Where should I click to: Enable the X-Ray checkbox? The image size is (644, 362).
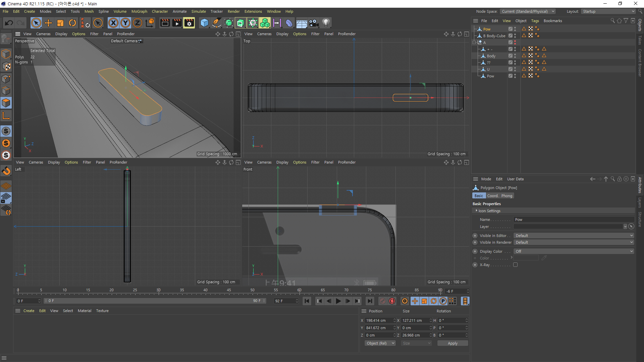point(515,265)
